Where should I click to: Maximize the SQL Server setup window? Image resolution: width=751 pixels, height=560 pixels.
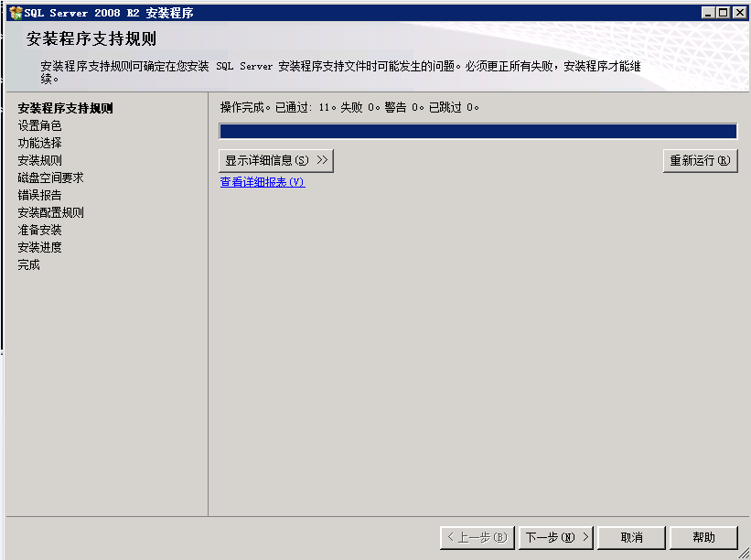[x=724, y=13]
